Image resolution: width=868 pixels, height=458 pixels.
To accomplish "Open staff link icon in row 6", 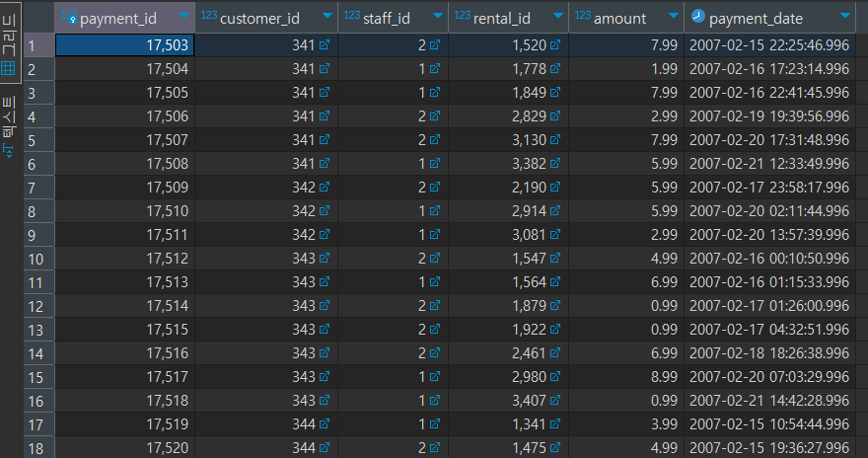I will pos(435,164).
